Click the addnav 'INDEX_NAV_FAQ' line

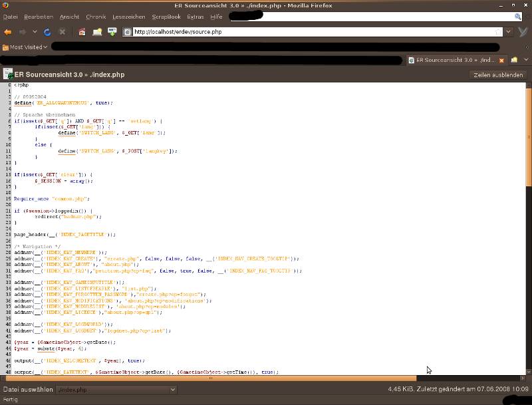click(x=158, y=271)
